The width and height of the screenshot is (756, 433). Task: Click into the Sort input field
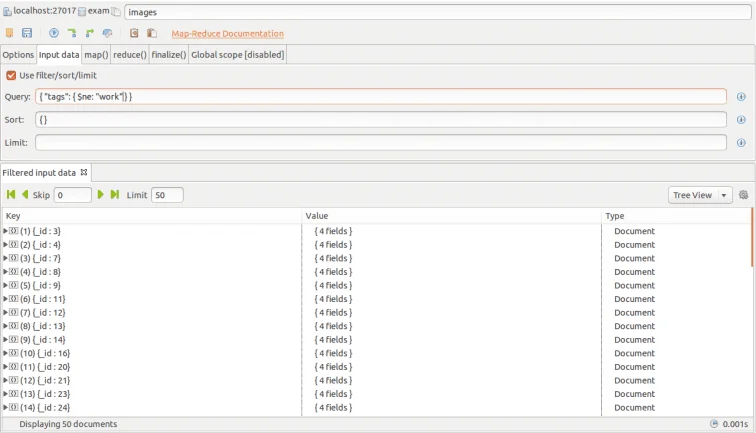coord(381,120)
